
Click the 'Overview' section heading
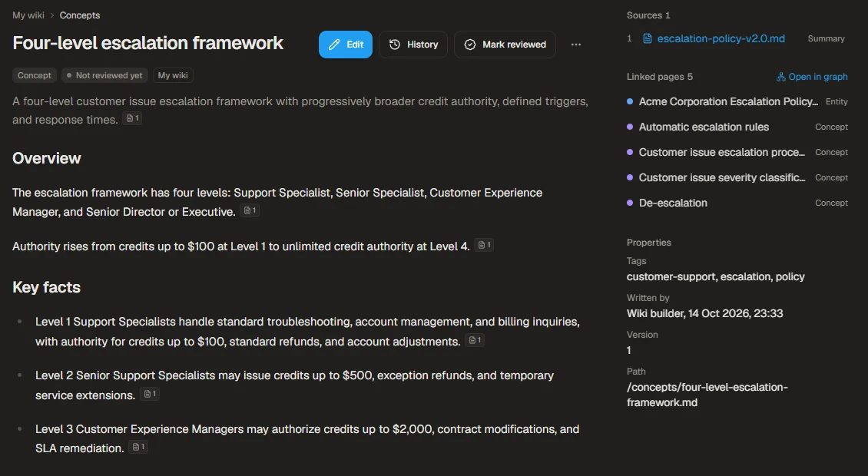[x=47, y=158]
